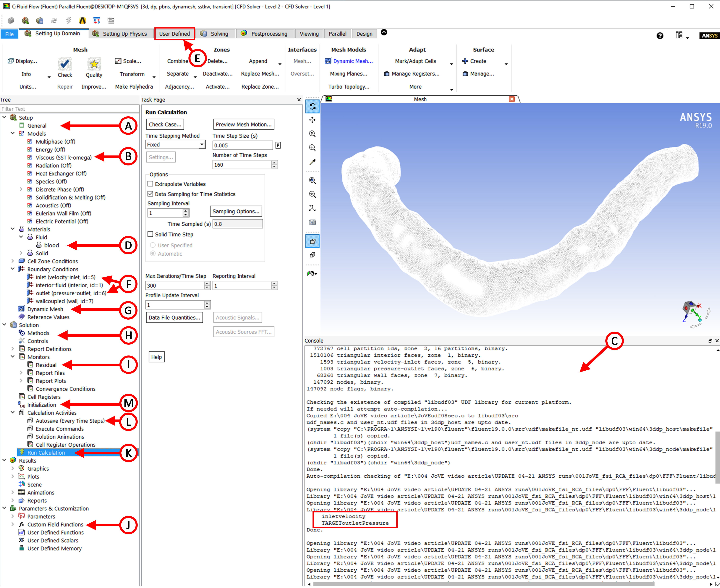Screen dimensions: 720x588
Task: Click the axes orientation view icon
Action: pos(312,208)
